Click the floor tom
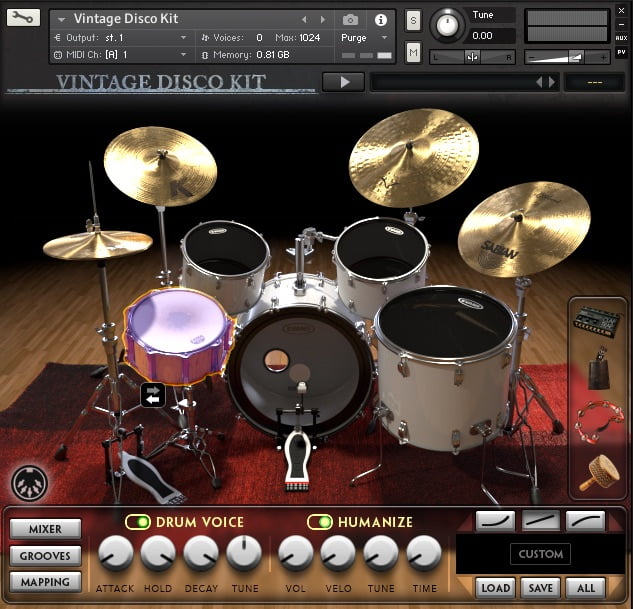This screenshot has width=633, height=609. click(446, 367)
